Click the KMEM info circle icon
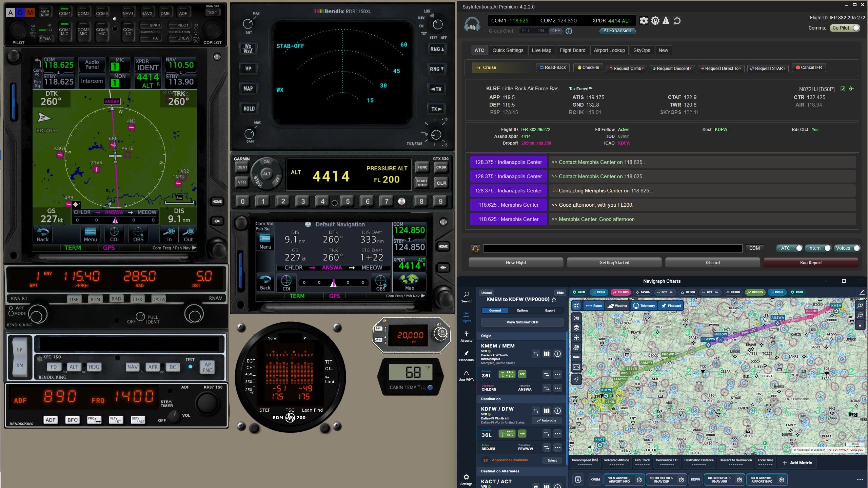Viewport: 868px width, 488px height. click(x=557, y=354)
